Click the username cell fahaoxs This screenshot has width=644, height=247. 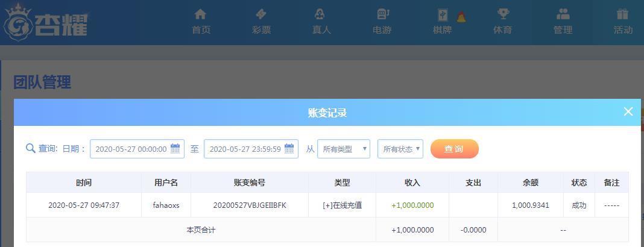166,205
